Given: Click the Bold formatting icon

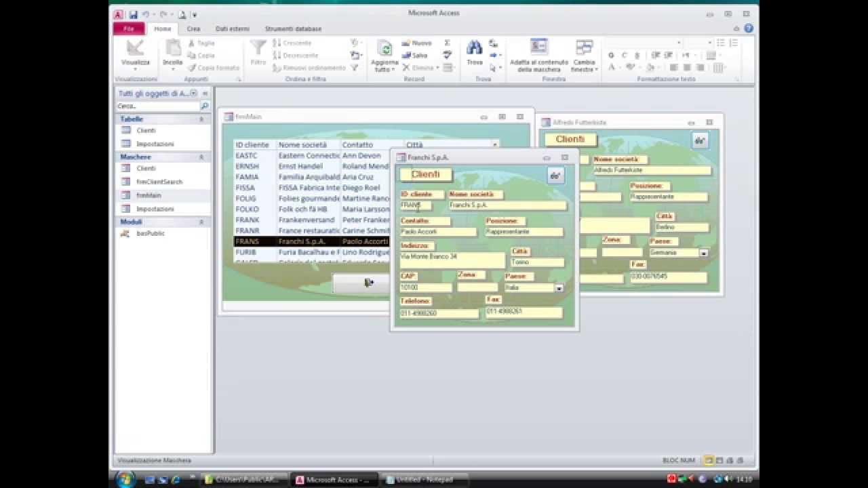Looking at the screenshot, I should pos(612,56).
